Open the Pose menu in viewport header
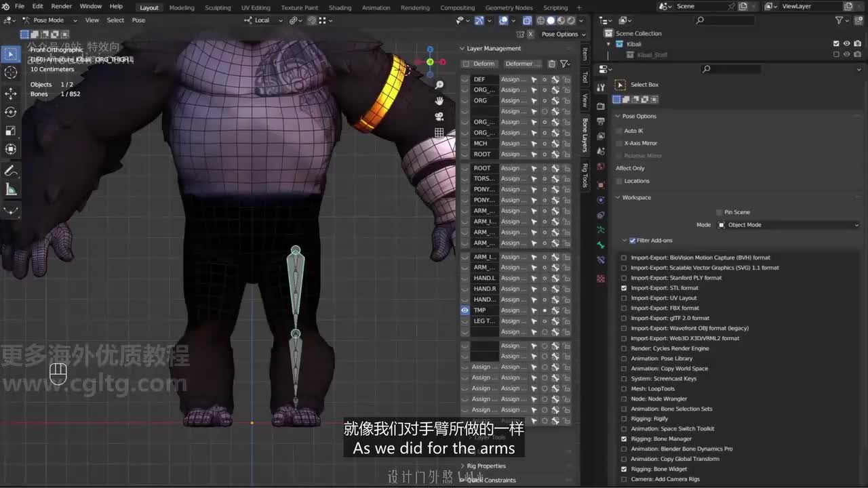This screenshot has width=868, height=488. pyautogui.click(x=138, y=20)
